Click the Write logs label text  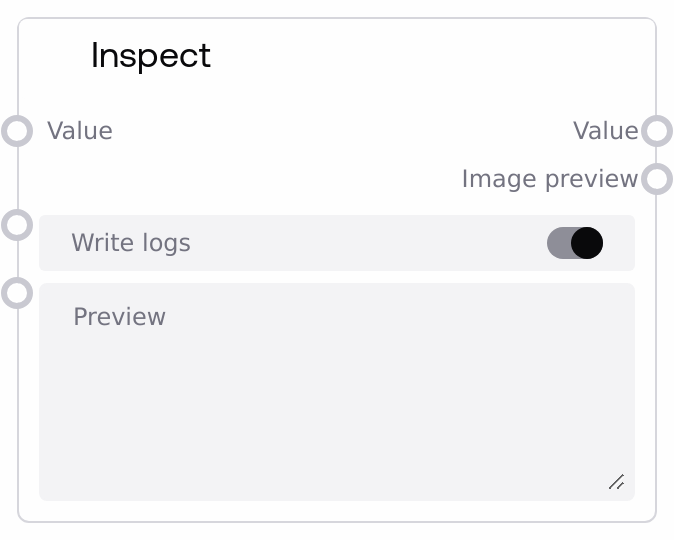pos(131,243)
